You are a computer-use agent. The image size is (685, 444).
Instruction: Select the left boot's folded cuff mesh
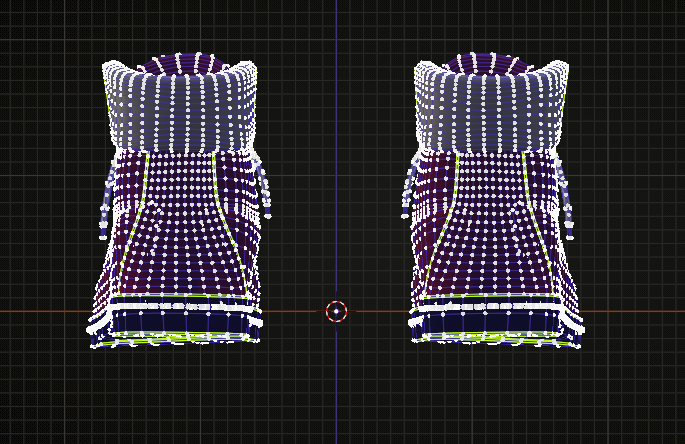(x=180, y=107)
